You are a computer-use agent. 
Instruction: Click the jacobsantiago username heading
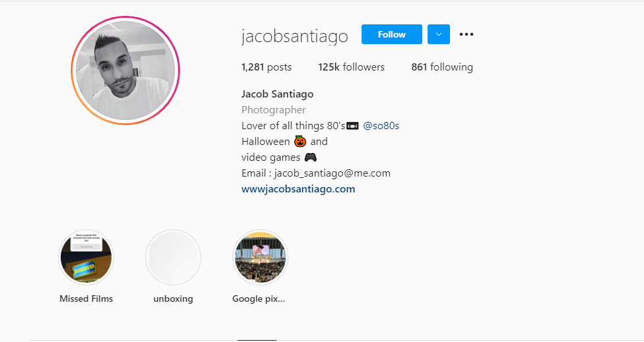click(295, 36)
